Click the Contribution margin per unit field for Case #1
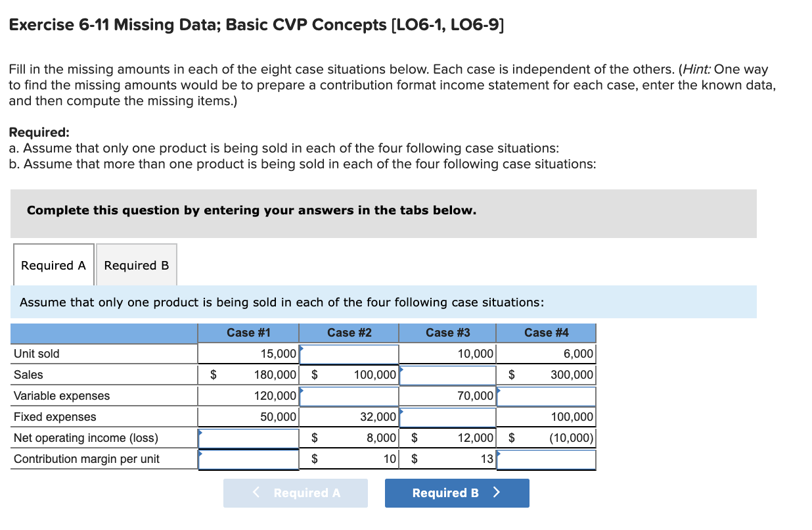This screenshot has height=530, width=812. pos(248,458)
